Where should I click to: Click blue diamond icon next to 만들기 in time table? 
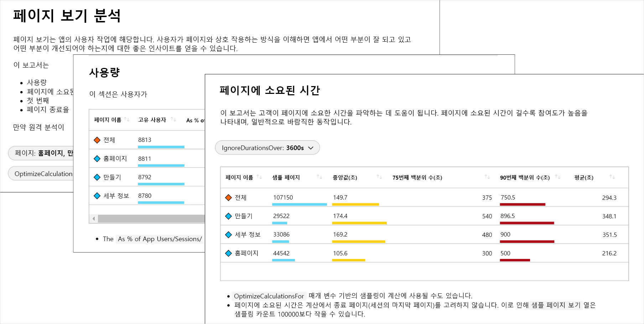(x=229, y=216)
